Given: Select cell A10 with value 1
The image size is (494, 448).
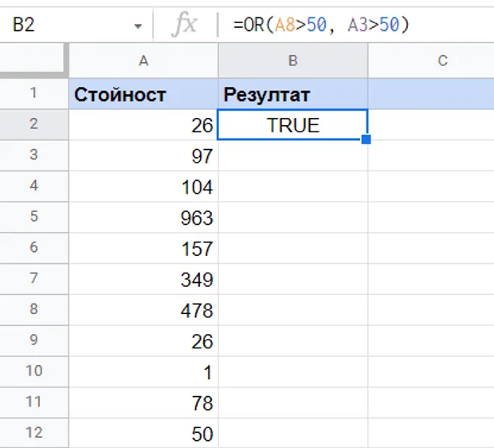Looking at the screenshot, I should [x=143, y=371].
